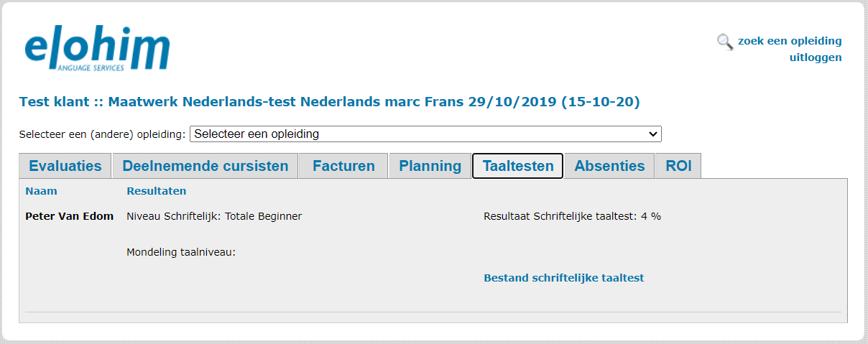Click the 'Resultaat Schriftelijke taaltest: 4 %' text
This screenshot has height=344, width=868.
click(573, 216)
